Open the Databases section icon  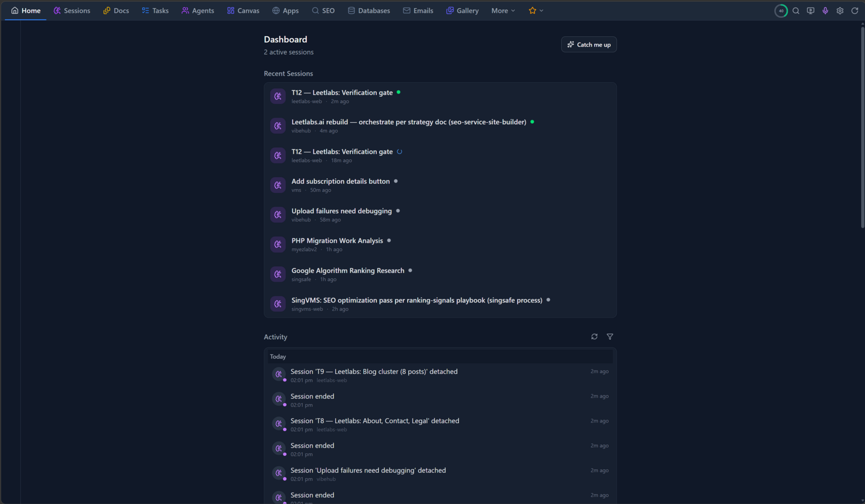tap(351, 10)
